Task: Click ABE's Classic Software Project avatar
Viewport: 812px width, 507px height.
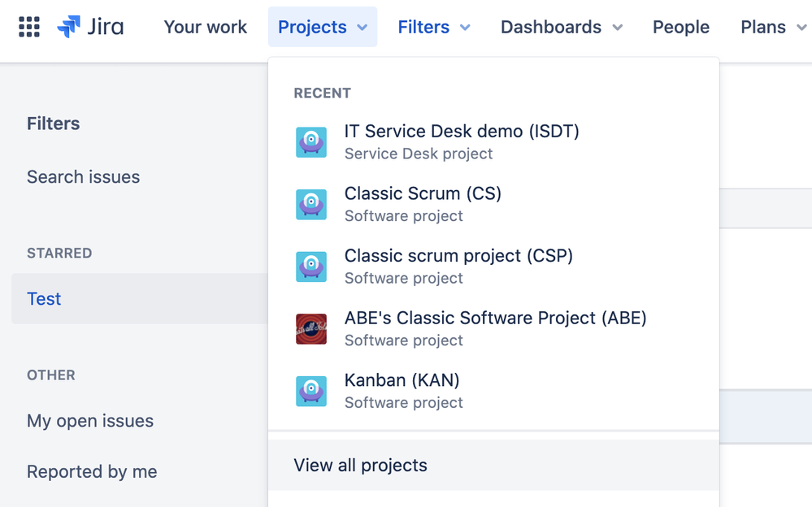Action: click(311, 329)
